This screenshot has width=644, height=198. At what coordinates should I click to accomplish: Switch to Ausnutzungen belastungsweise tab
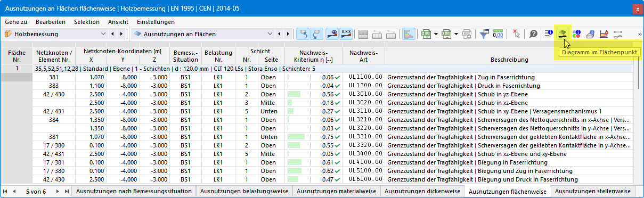pyautogui.click(x=244, y=191)
